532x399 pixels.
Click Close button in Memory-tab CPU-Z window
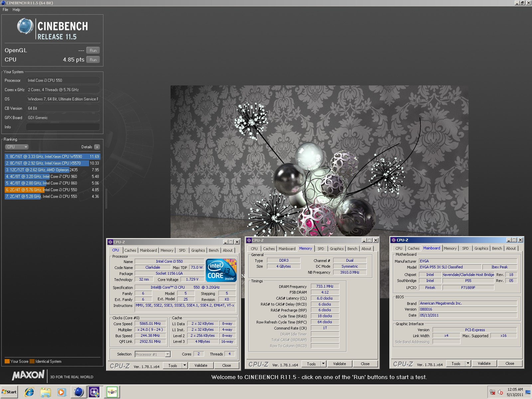(x=365, y=364)
